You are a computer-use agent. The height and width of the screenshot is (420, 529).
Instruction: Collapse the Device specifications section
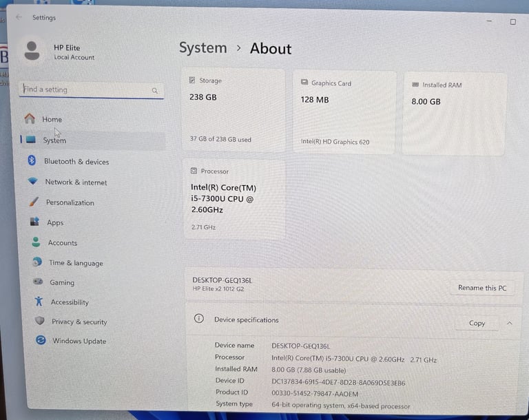point(509,323)
